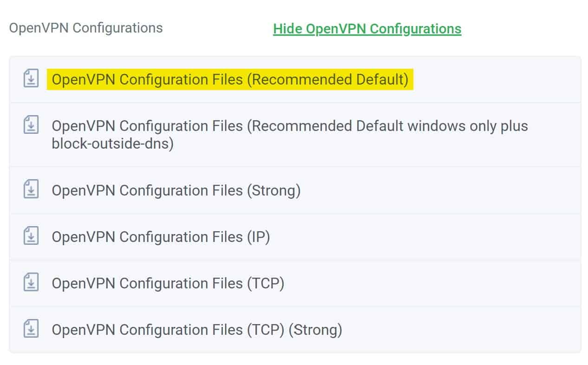Click the download icon for block-outside-dns configuration
The height and width of the screenshot is (365, 588).
[31, 126]
